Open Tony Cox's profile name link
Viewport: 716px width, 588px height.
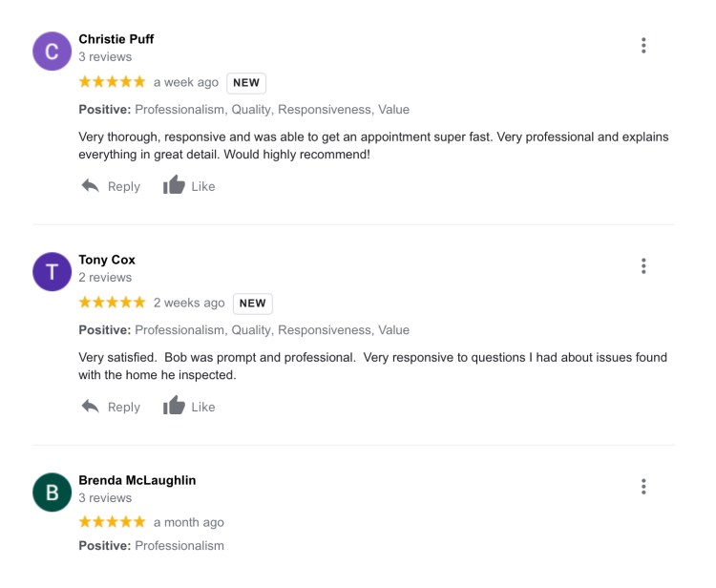(107, 260)
